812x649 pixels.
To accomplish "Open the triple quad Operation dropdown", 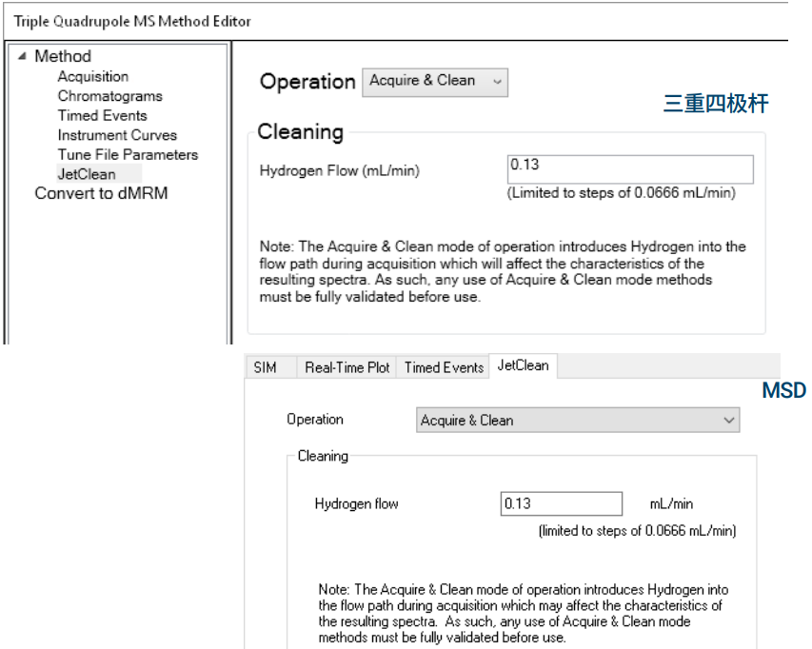I will tap(435, 82).
